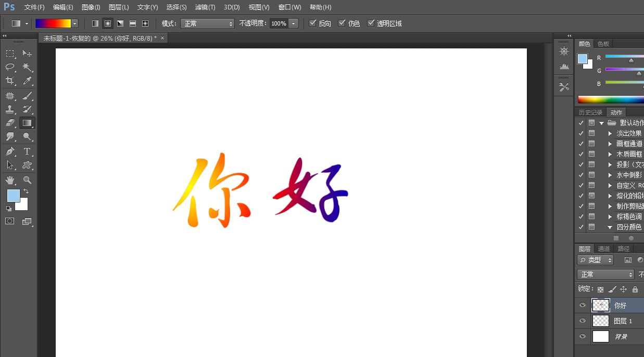Uncheck the 反向 option

(313, 23)
